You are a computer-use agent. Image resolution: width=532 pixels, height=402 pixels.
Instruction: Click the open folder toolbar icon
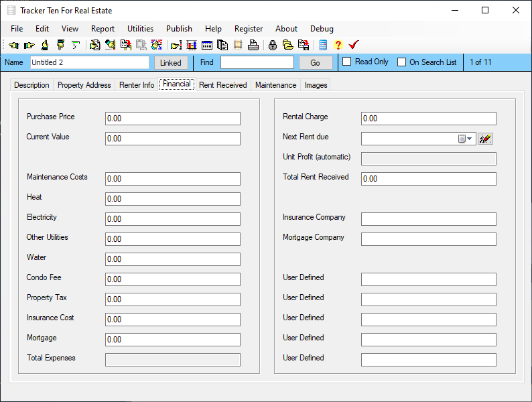[x=287, y=45]
